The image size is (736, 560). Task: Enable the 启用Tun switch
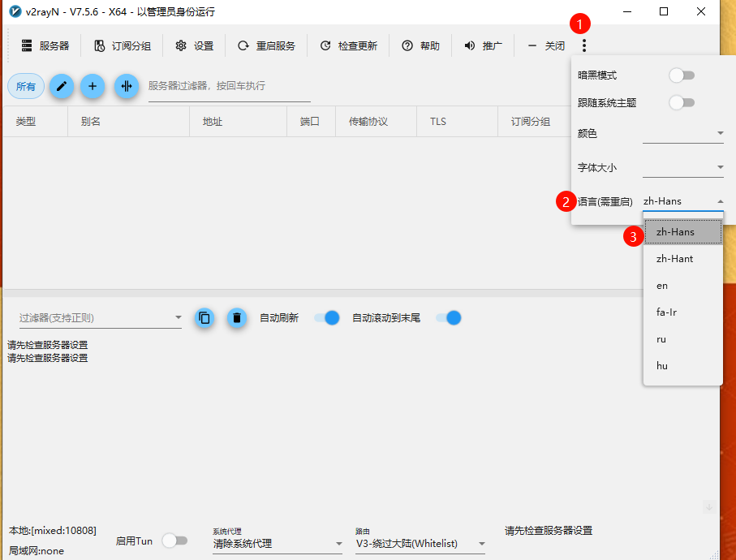tap(174, 541)
